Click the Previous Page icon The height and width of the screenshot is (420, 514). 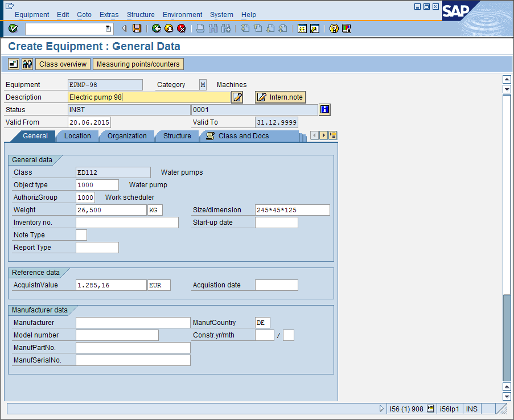tap(258, 28)
